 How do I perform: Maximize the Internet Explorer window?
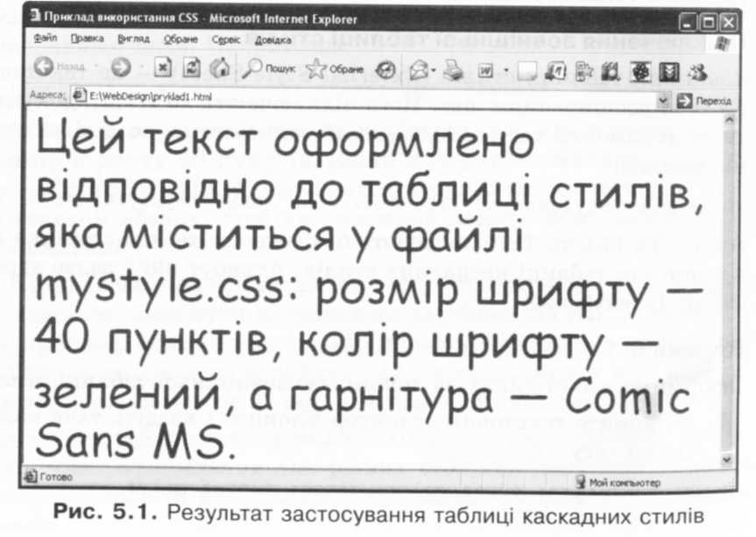pyautogui.click(x=709, y=23)
